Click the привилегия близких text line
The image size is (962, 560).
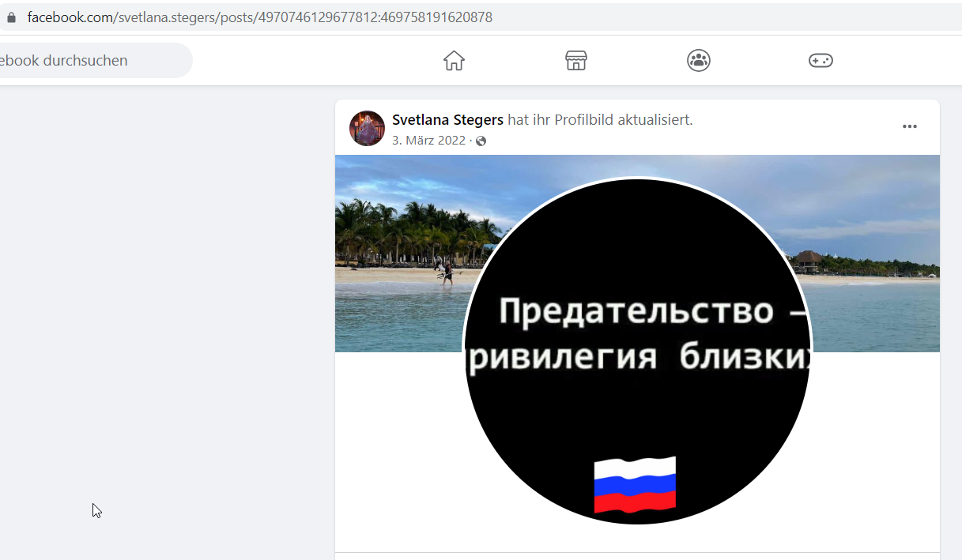639,358
